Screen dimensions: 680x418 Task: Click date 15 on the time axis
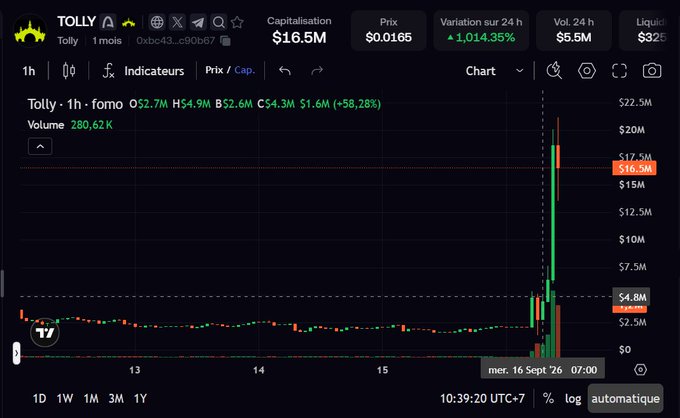382,370
